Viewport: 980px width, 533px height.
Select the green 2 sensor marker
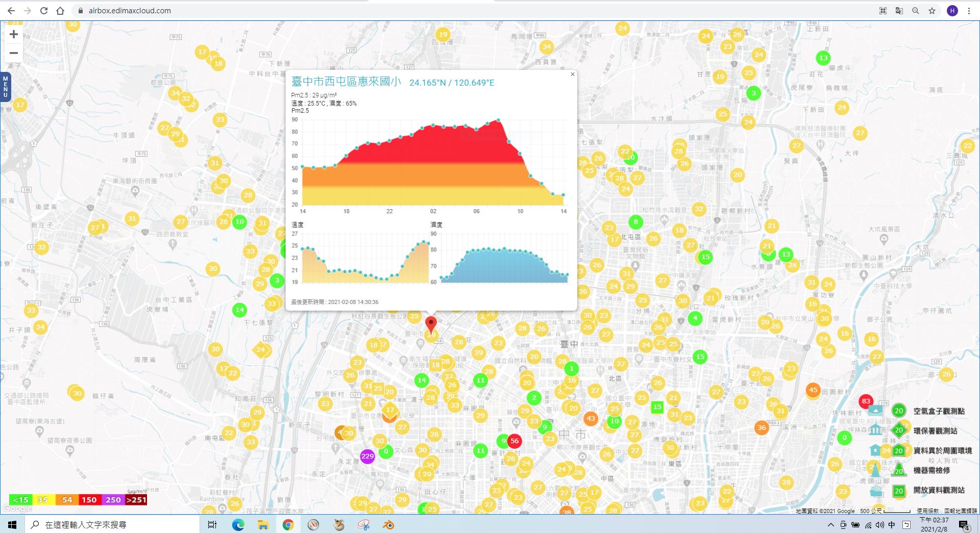coord(534,398)
